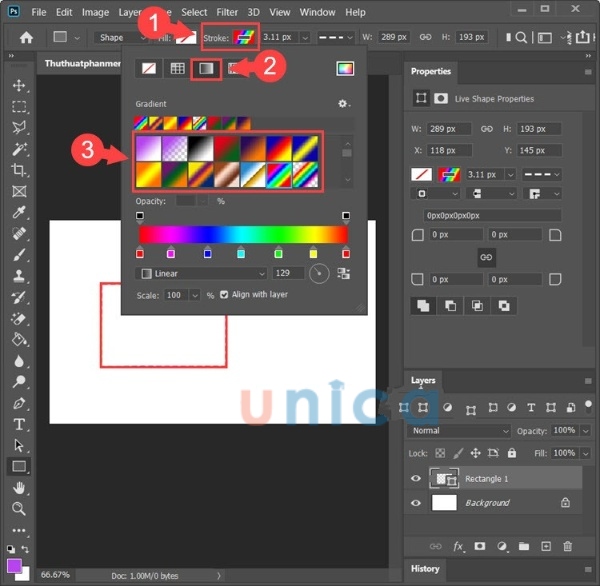Click the Zoom tool in toolbar
This screenshot has width=600, height=586.
click(19, 508)
